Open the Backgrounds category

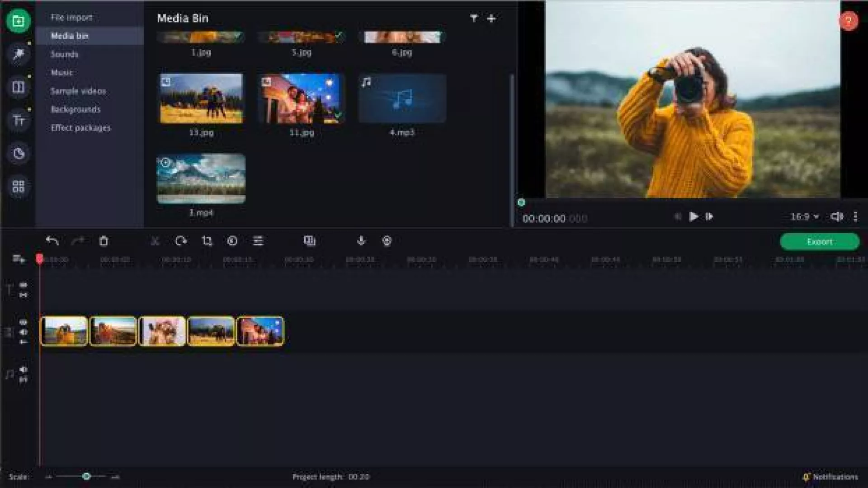pyautogui.click(x=75, y=109)
